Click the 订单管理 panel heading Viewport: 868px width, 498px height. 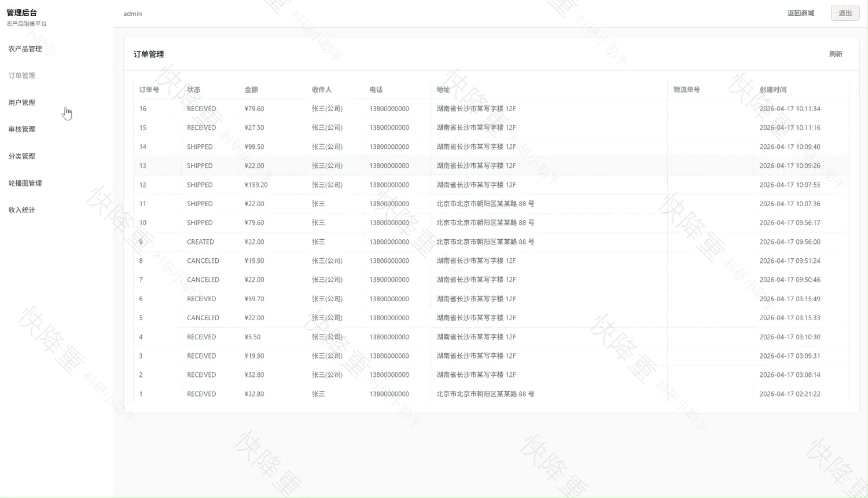tap(149, 54)
